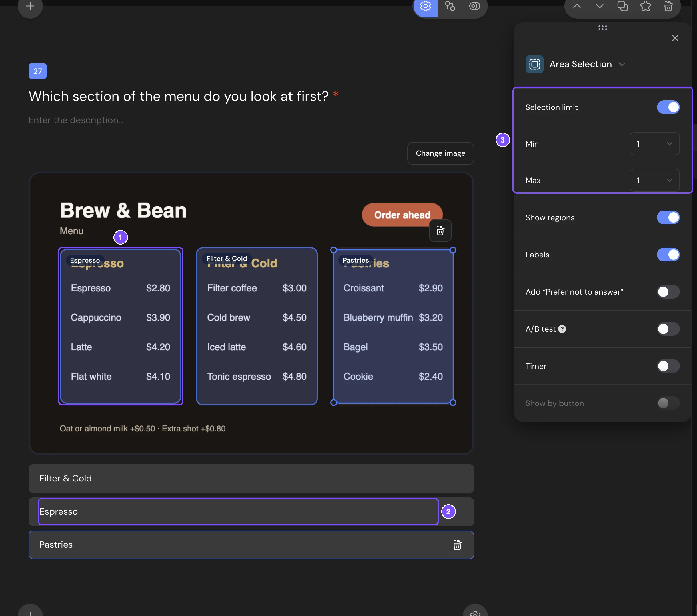
Task: Click the Filter & Cold label tag
Action: click(227, 259)
